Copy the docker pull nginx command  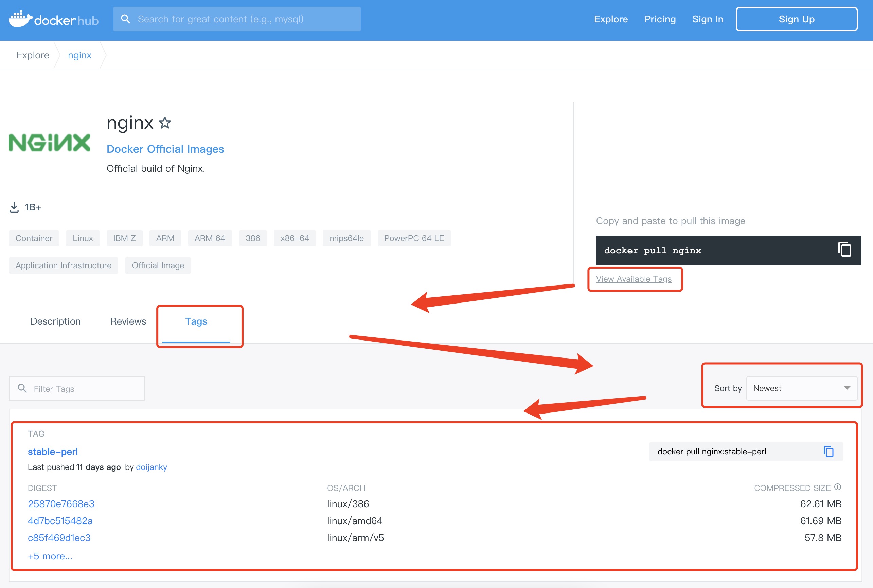(844, 250)
